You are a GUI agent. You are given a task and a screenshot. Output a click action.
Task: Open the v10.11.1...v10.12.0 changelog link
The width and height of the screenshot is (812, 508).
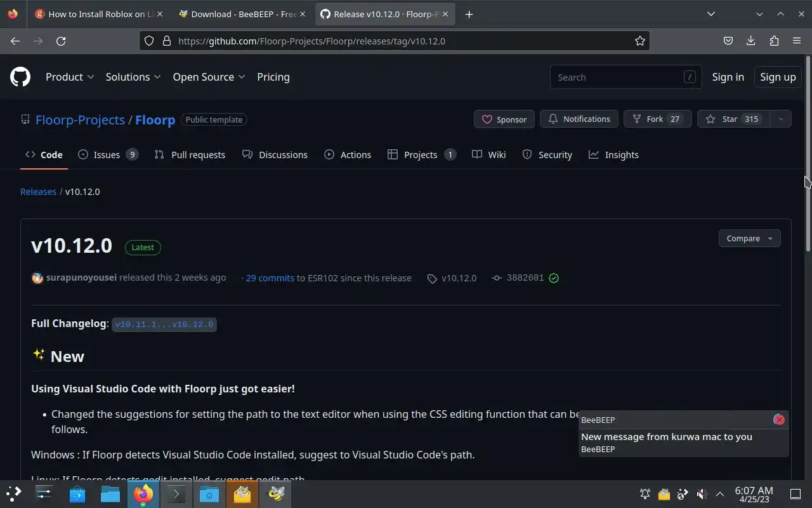click(x=164, y=324)
